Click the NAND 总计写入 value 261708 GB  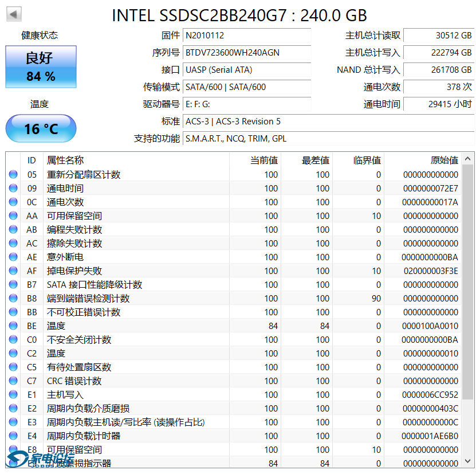point(439,70)
